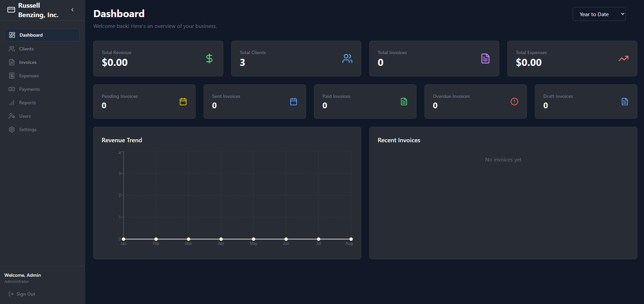Click the Settings gear icon in sidebar

coord(12,129)
